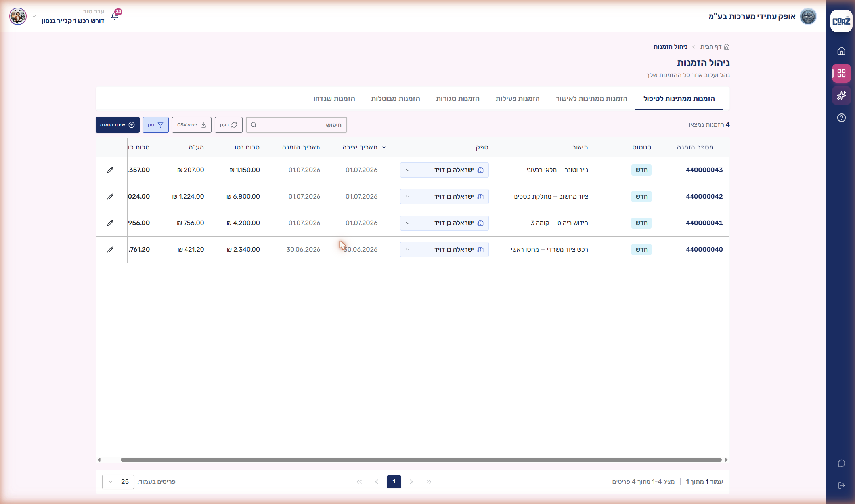855x504 pixels.
Task: Click supplier building icon for order 440000043
Action: point(480,170)
